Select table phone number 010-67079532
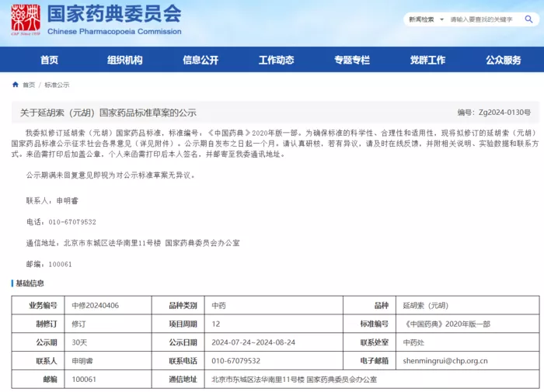Image resolution: width=544 pixels, height=392 pixels. pyautogui.click(x=274, y=361)
